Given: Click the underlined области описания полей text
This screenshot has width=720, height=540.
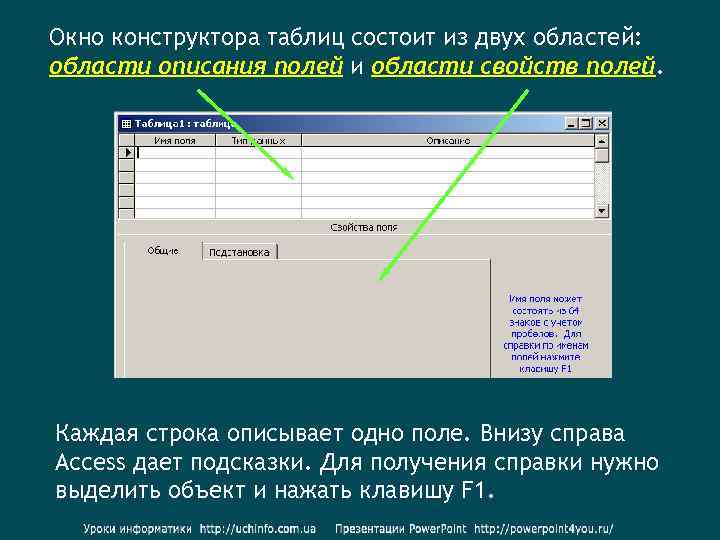Looking at the screenshot, I should coord(196,66).
